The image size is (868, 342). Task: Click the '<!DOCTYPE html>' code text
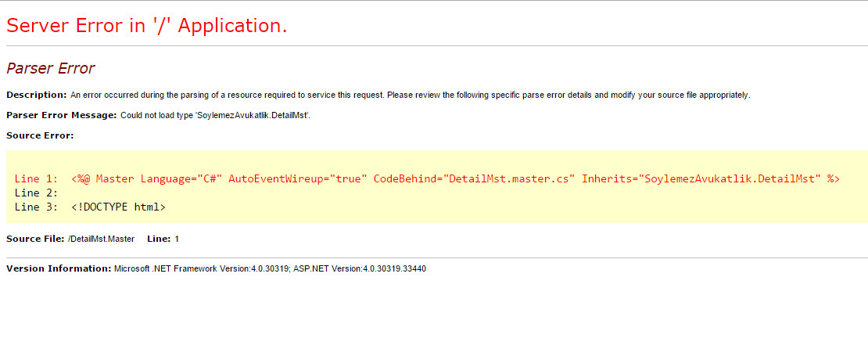pyautogui.click(x=118, y=207)
